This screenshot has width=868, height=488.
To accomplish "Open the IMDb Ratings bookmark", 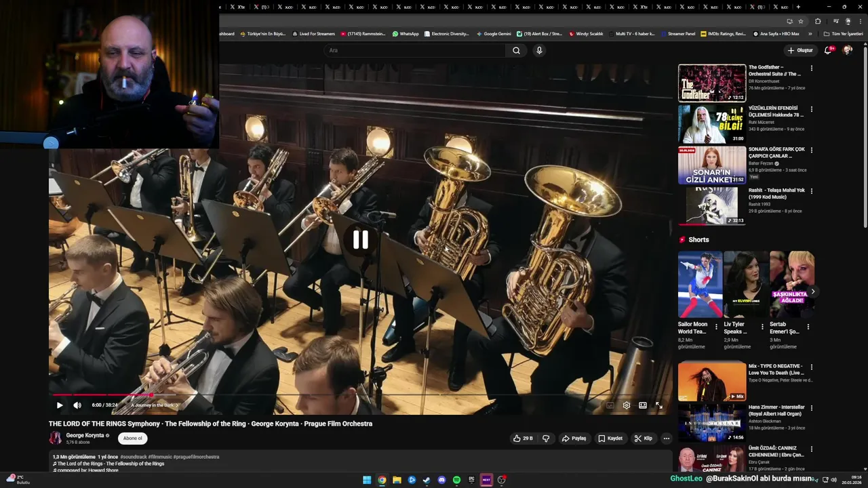I will (723, 33).
